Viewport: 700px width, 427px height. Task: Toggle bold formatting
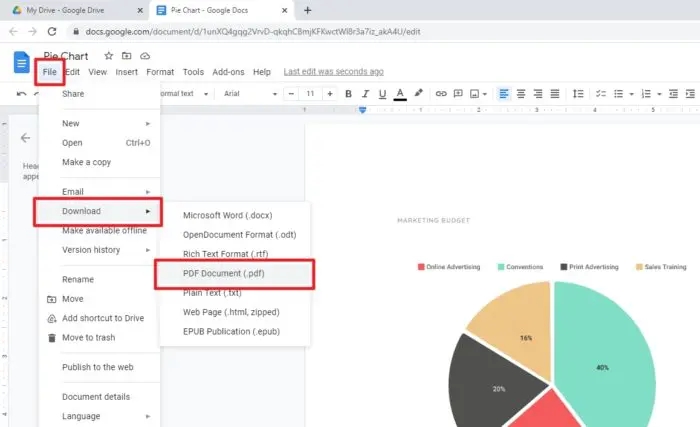348,94
